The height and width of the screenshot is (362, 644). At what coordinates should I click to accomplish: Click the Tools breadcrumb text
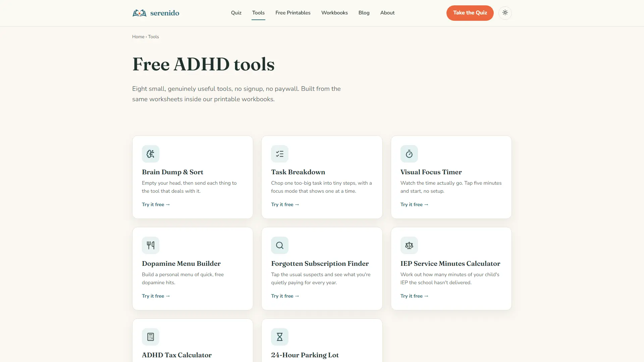click(153, 37)
